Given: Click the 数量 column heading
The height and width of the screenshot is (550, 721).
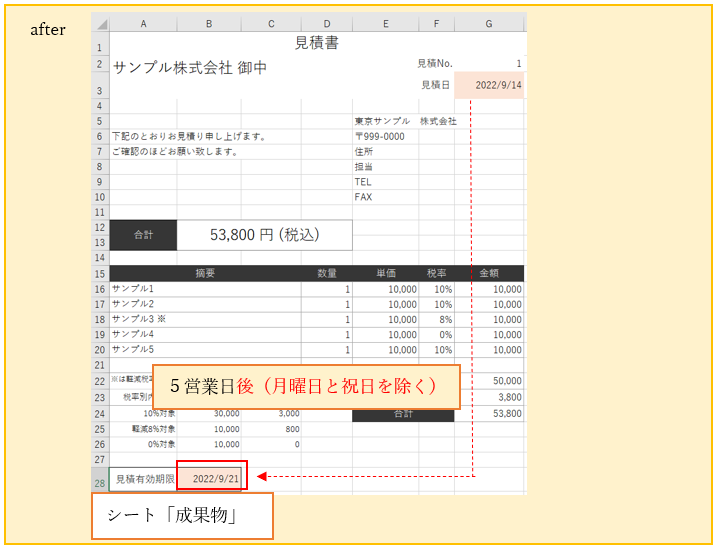Looking at the screenshot, I should pos(327,273).
